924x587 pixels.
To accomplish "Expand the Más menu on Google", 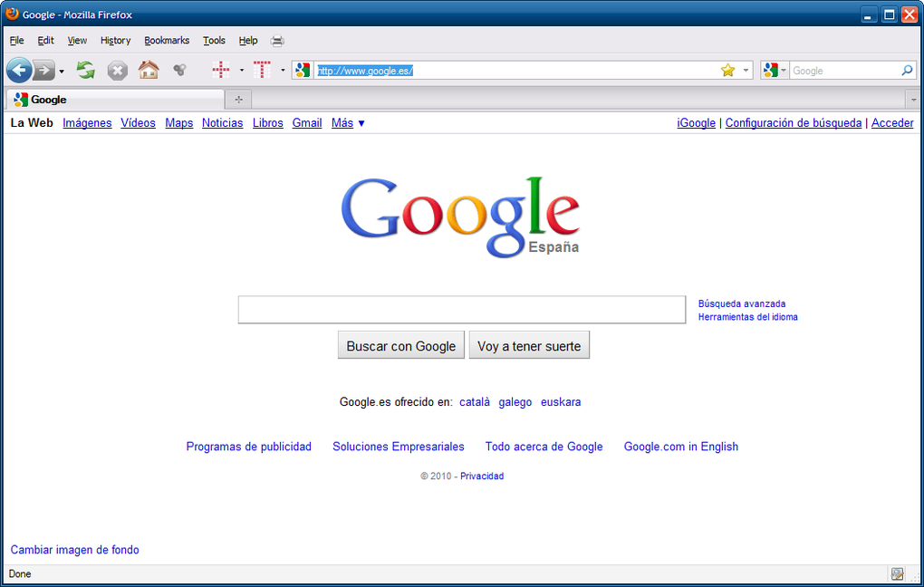I will click(348, 122).
